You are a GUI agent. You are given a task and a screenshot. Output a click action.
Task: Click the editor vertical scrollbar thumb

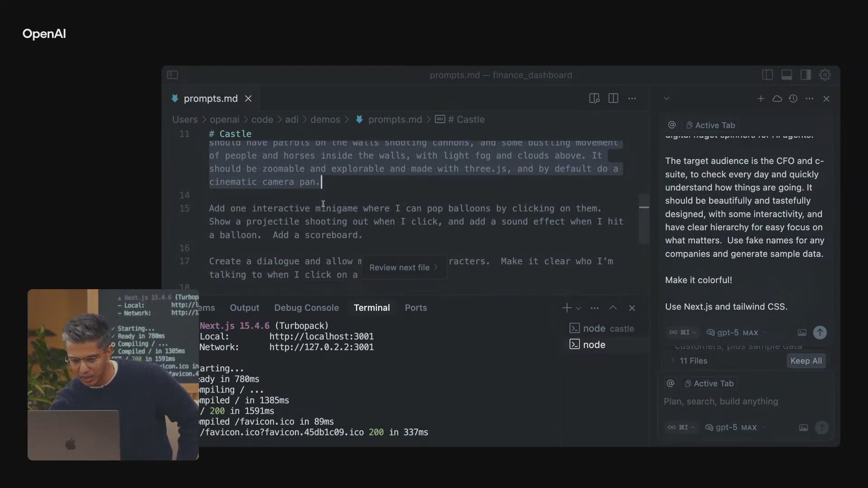click(x=644, y=219)
